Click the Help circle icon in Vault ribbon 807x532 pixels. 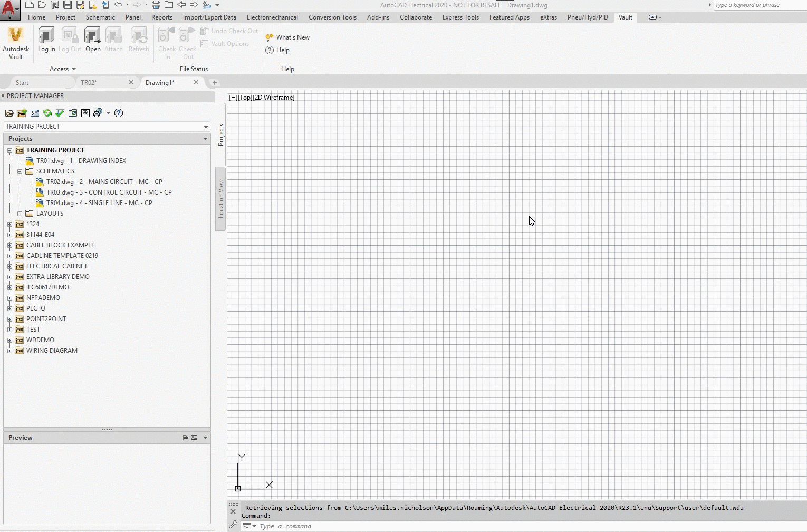[270, 50]
